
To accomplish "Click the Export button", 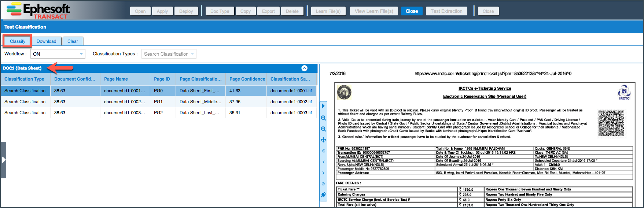I will (x=268, y=11).
